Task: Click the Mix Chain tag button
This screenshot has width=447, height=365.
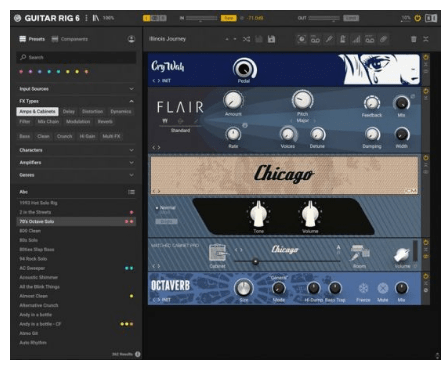Action: (48, 122)
